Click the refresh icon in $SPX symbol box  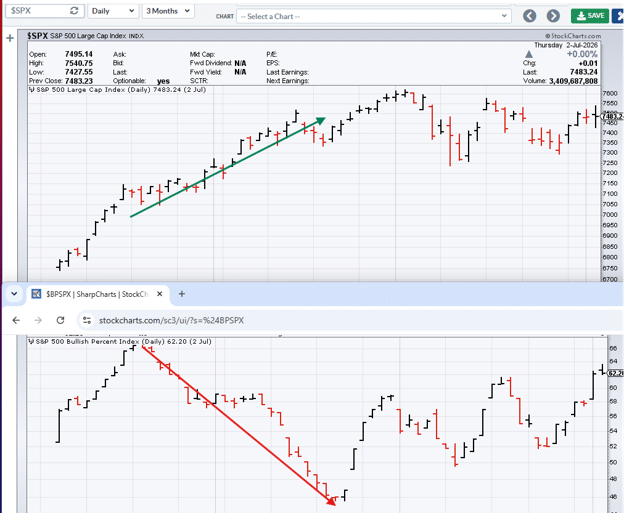(74, 11)
